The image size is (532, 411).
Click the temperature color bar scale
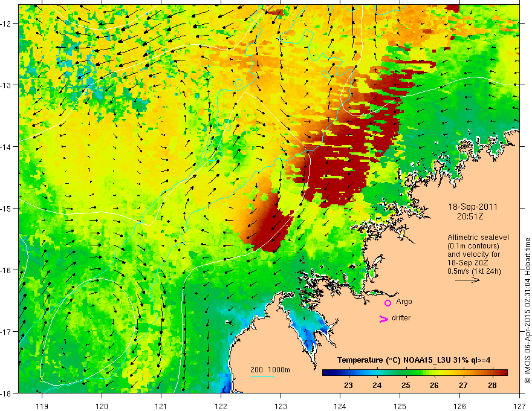(x=415, y=372)
